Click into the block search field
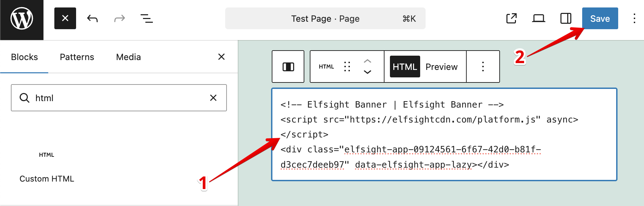The image size is (644, 206). (119, 98)
